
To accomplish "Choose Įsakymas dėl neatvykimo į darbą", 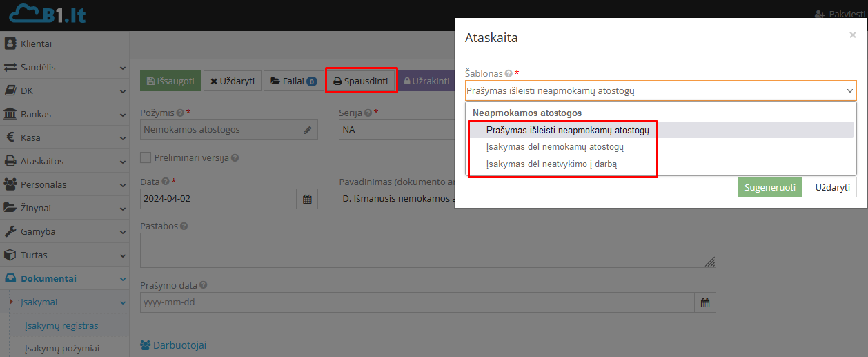I will pos(551,164).
